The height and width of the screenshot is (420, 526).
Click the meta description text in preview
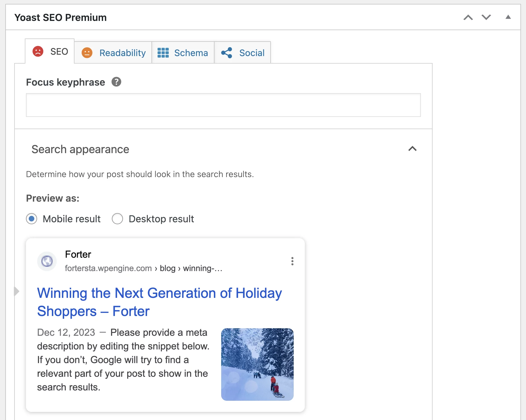(123, 360)
